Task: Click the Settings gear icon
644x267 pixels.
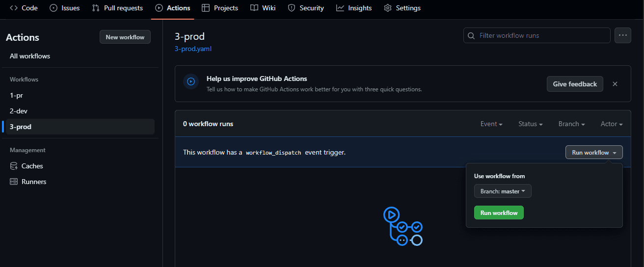Action: pyautogui.click(x=388, y=8)
